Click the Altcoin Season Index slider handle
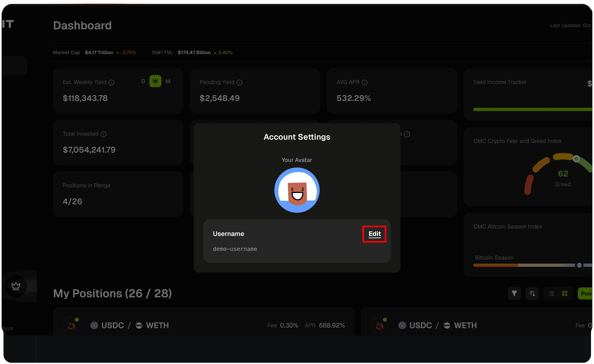Screen dimensions: 594x364 [579, 265]
